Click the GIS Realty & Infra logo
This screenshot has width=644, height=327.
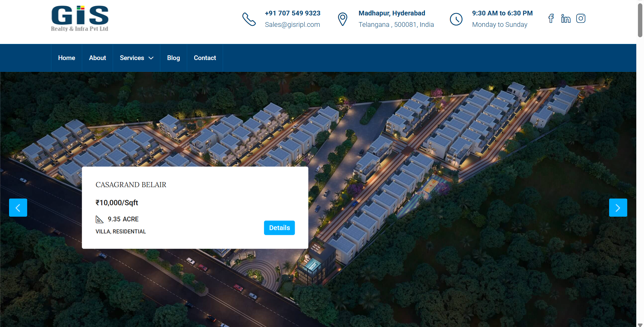[x=80, y=18]
